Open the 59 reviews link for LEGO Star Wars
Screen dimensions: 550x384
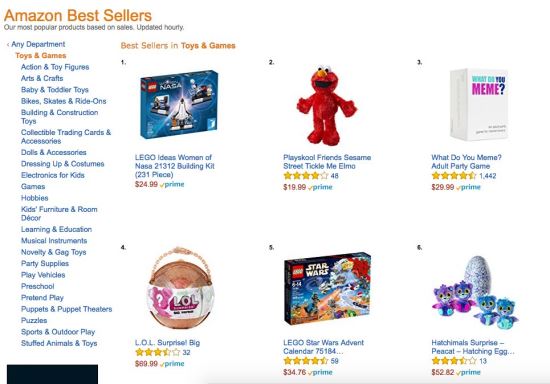(335, 361)
